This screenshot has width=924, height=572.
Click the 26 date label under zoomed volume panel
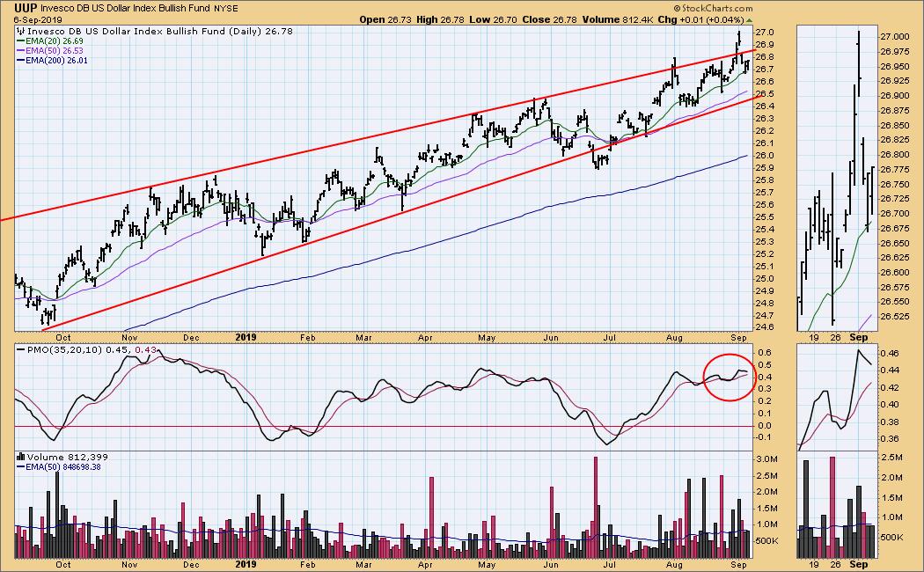pos(836,564)
